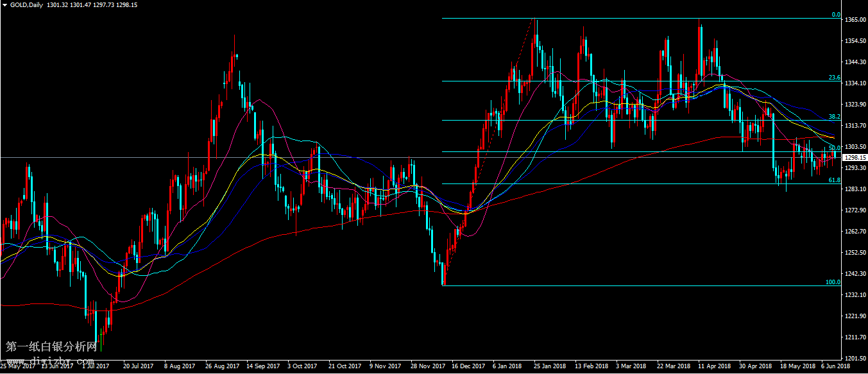Select the 23.6 Fibonacci level label
868x374 pixels.
(x=834, y=78)
